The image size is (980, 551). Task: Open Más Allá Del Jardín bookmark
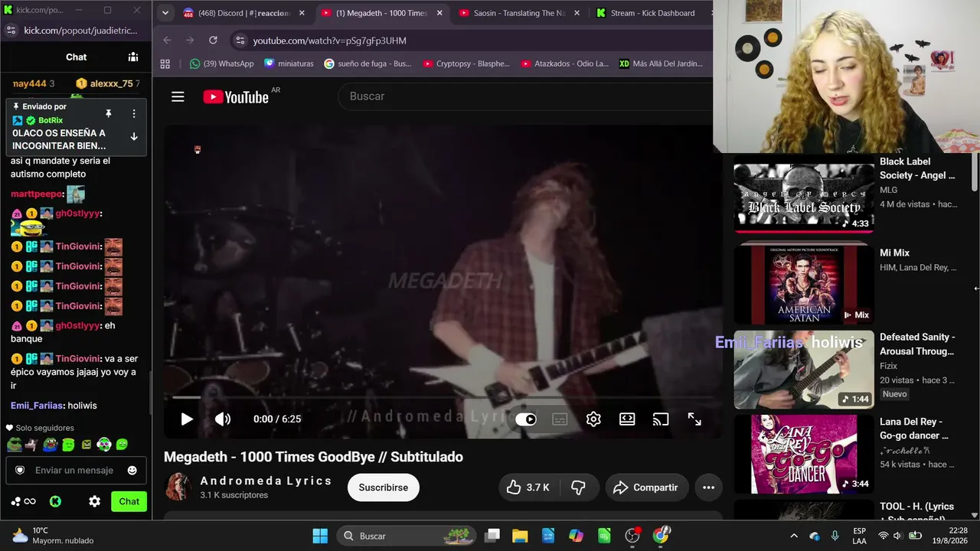click(x=661, y=64)
